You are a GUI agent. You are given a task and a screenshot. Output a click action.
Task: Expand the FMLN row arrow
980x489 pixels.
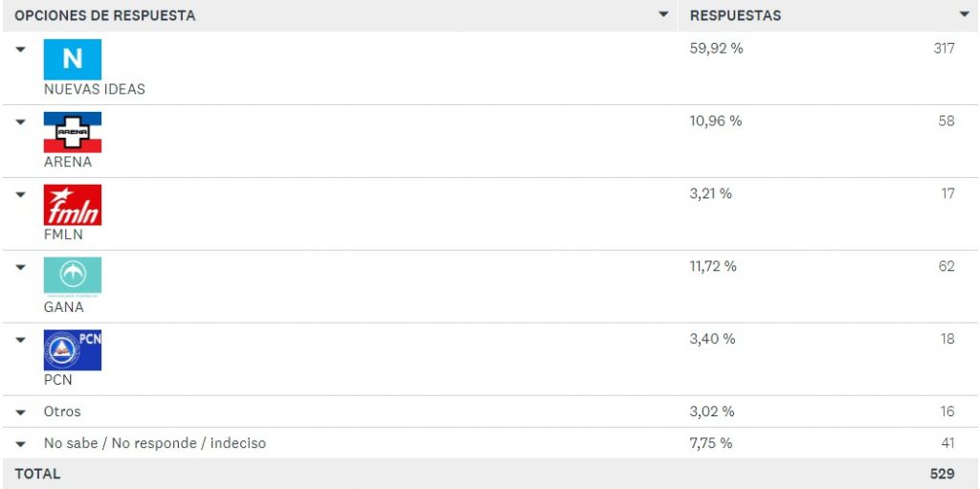point(21,194)
